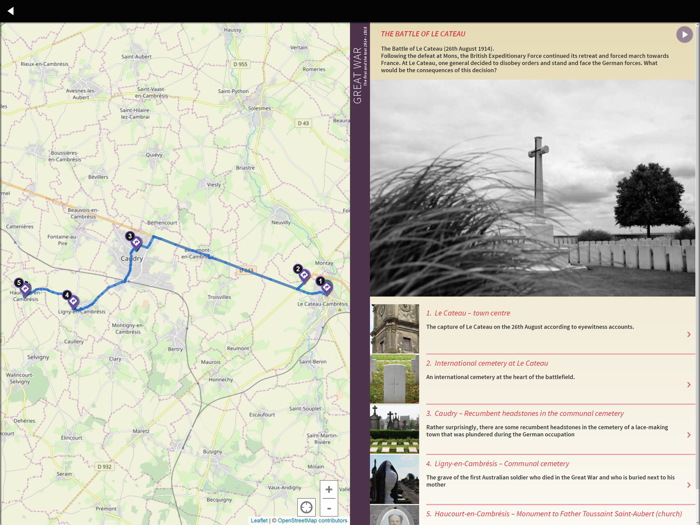
Task: Click the D 932 road label
Action: [x=104, y=467]
